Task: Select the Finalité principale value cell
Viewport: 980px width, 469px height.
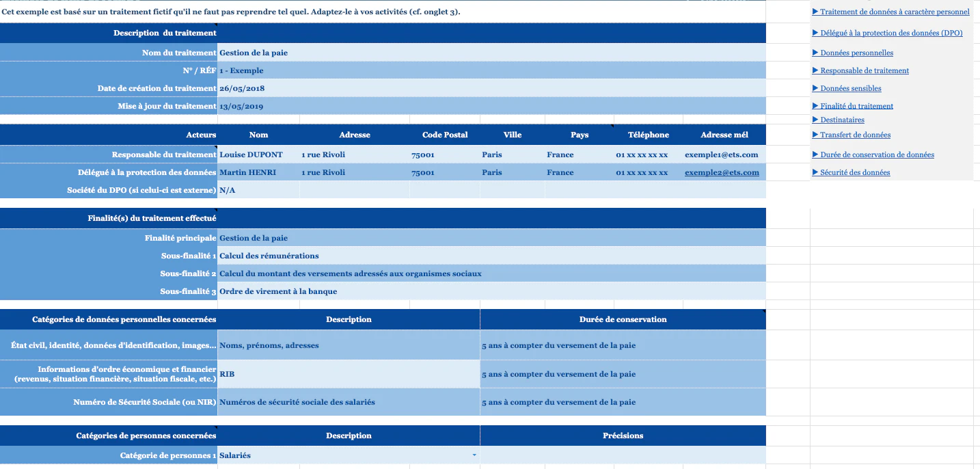Action: click(491, 238)
